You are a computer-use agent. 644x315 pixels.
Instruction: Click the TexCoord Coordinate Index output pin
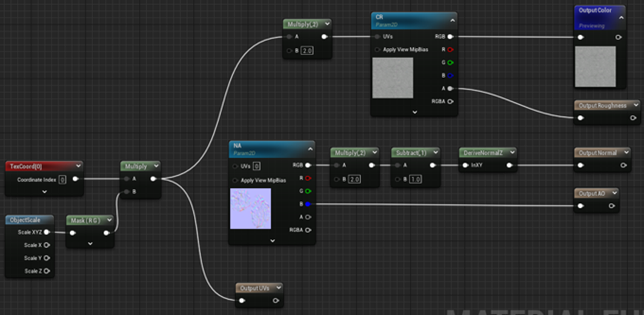pyautogui.click(x=75, y=179)
